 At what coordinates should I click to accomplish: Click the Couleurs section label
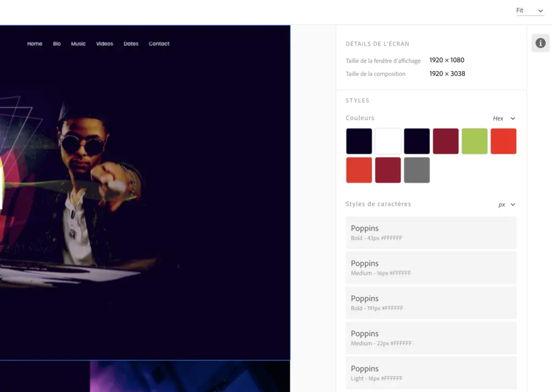(x=360, y=118)
